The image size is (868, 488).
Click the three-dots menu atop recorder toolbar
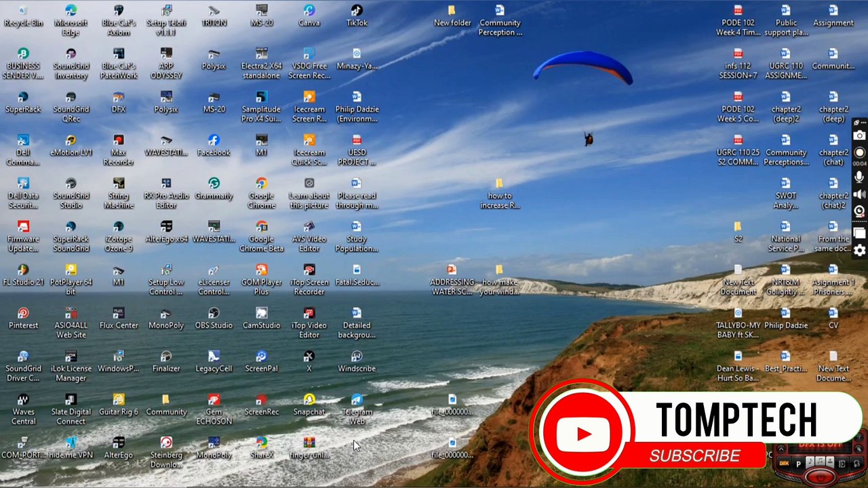863,122
